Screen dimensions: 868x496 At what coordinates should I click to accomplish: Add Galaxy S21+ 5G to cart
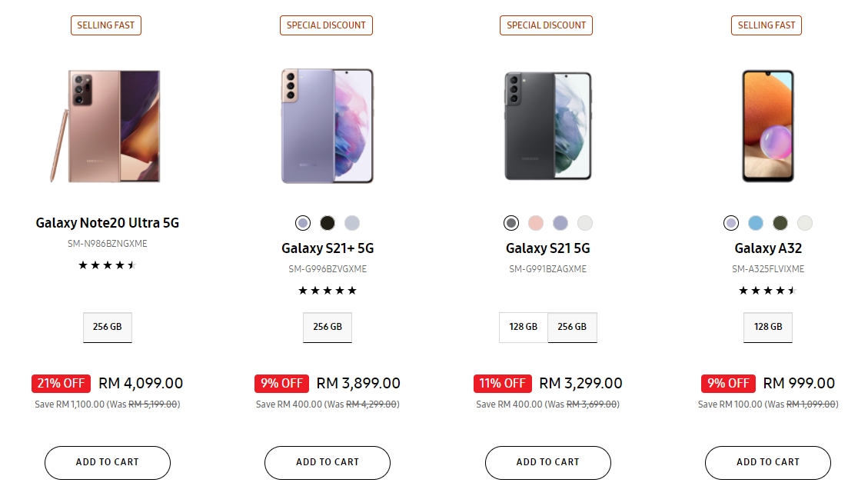(327, 462)
